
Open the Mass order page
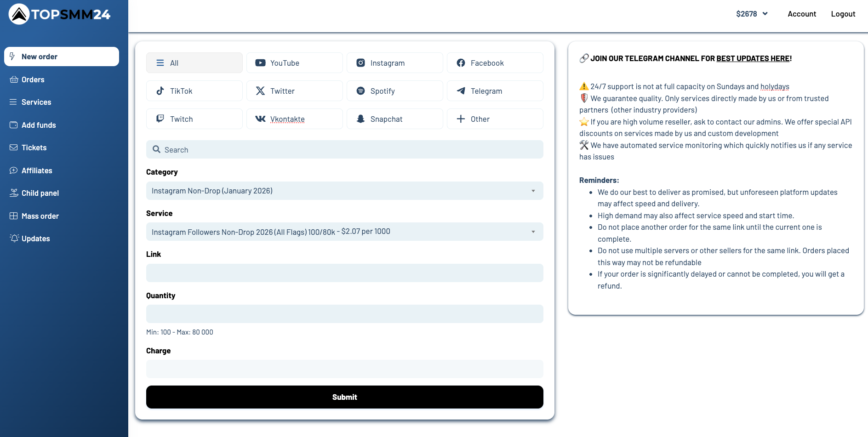(x=40, y=216)
